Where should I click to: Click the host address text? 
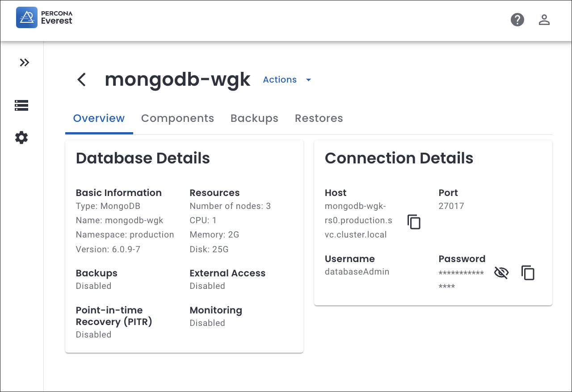point(358,221)
